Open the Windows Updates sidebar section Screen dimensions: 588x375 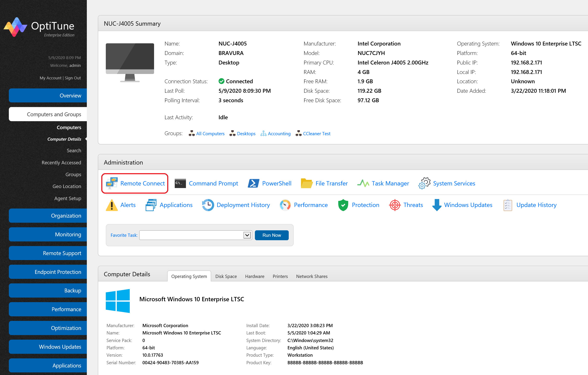click(48, 347)
